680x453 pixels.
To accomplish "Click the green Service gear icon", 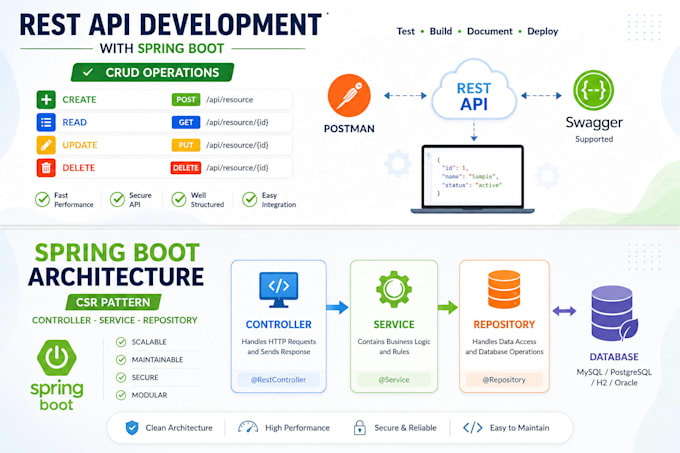I will (x=394, y=289).
